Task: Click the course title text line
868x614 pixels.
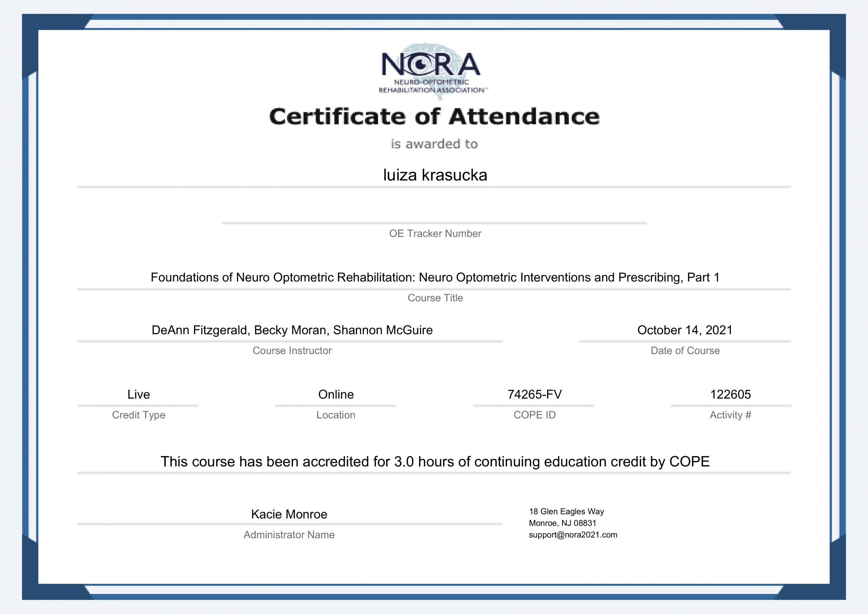Action: coord(435,278)
